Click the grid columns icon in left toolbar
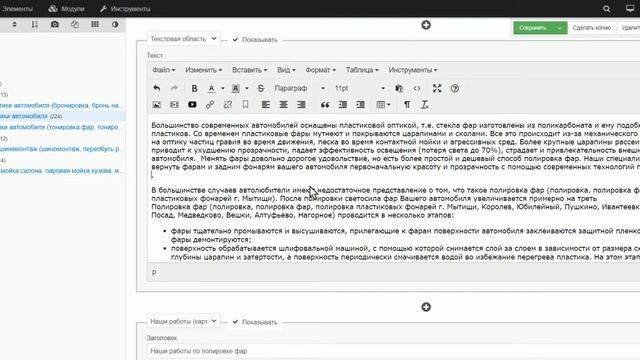The width and height of the screenshot is (640, 360). [x=95, y=24]
